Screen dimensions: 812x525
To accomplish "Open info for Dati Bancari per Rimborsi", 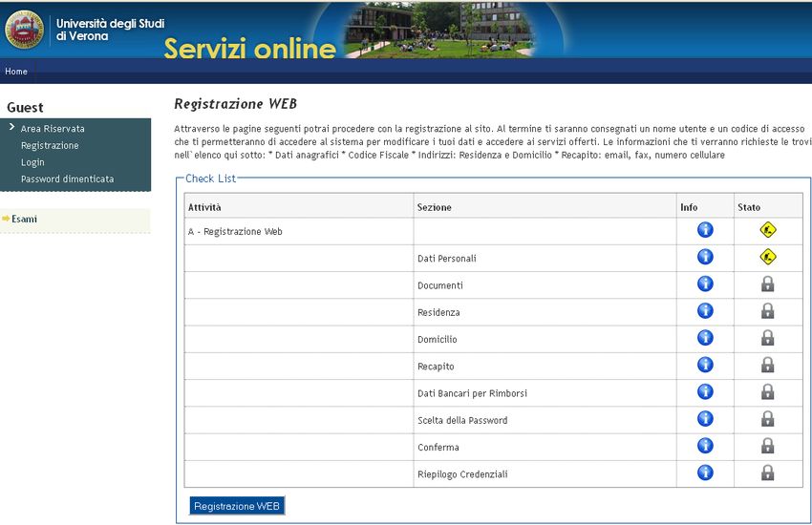I will pyautogui.click(x=705, y=392).
